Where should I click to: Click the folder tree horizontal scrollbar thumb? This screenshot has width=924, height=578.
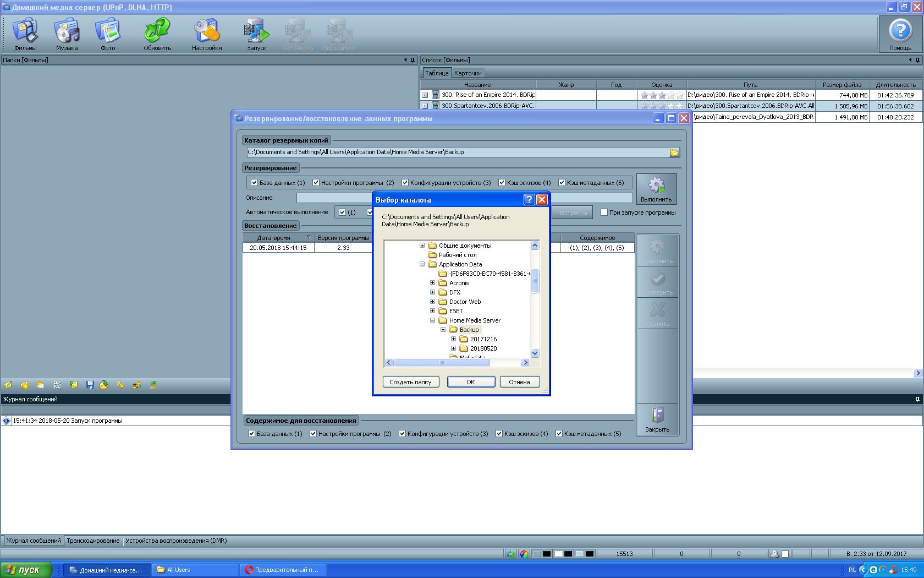[x=441, y=363]
